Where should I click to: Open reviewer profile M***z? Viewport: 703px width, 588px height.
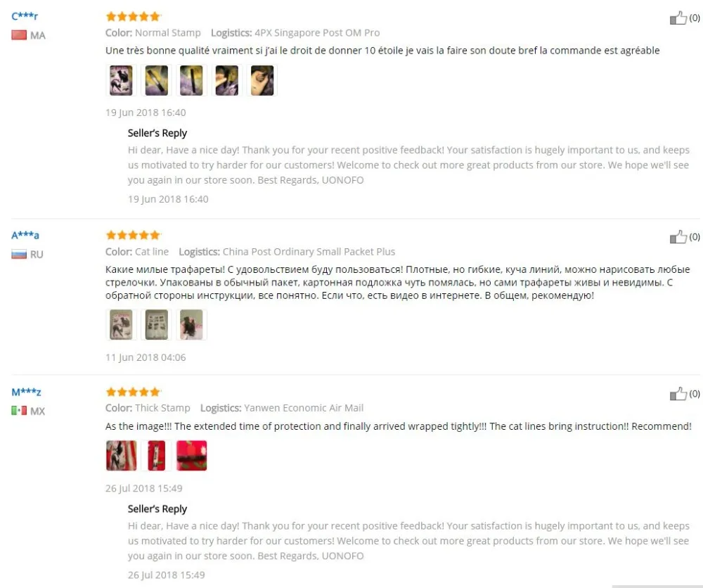tap(26, 392)
